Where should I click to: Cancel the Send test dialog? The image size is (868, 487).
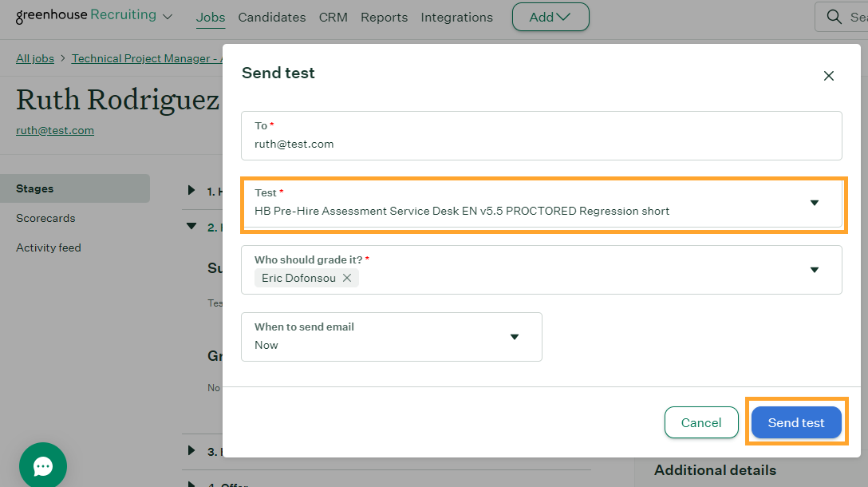click(700, 422)
